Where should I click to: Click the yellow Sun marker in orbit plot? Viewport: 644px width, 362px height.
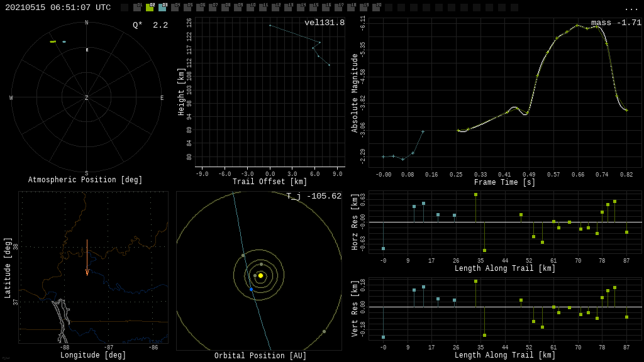point(260,275)
